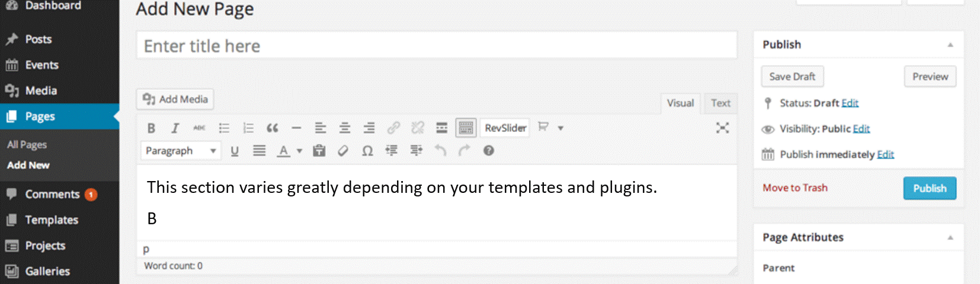The width and height of the screenshot is (980, 284).
Task: Open the Projects menu
Action: pyautogui.click(x=59, y=246)
